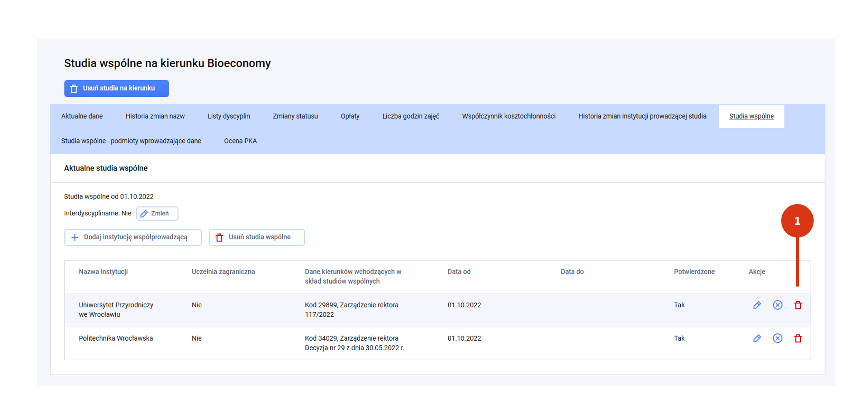Select the active 'Studia wspólne' tab
The height and width of the screenshot is (418, 868).
(751, 116)
